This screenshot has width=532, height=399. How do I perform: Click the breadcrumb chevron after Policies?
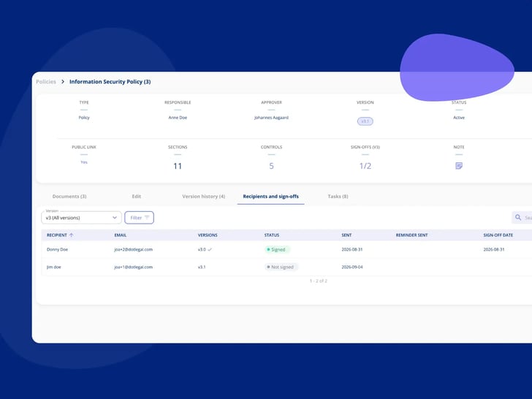point(63,82)
